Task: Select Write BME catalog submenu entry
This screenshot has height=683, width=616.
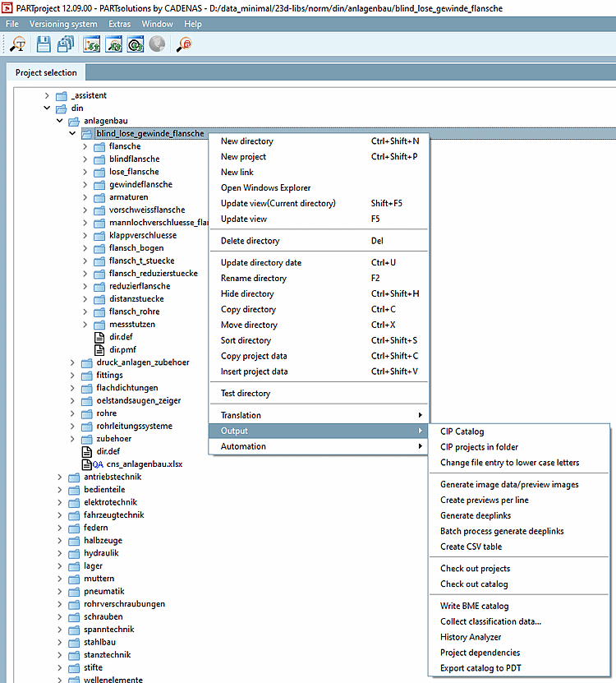Action: 519,606
